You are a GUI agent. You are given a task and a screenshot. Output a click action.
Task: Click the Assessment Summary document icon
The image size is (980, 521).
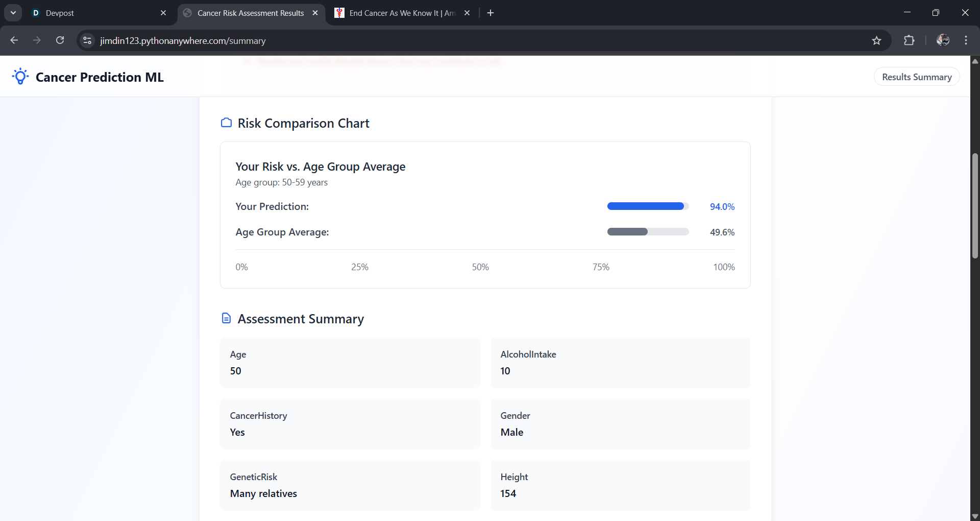point(226,318)
